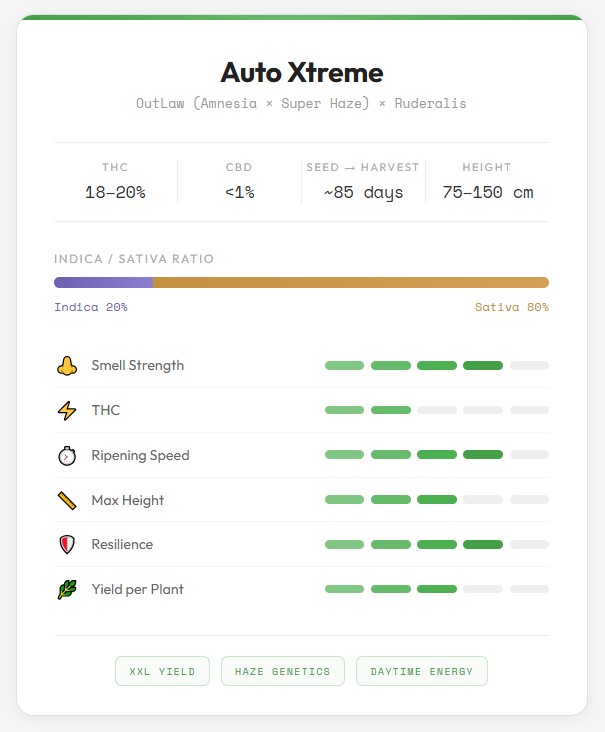Click the 75-150 cm height stat
Screen dimensions: 605x732
point(487,192)
